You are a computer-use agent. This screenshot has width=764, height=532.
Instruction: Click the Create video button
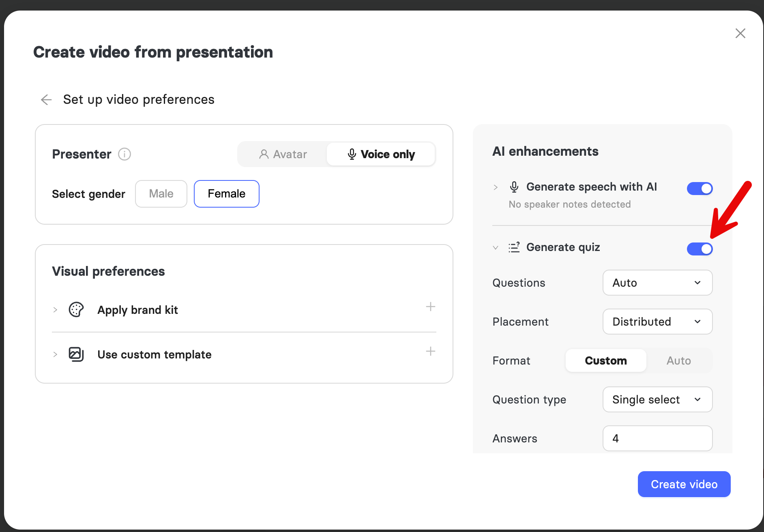pos(684,484)
